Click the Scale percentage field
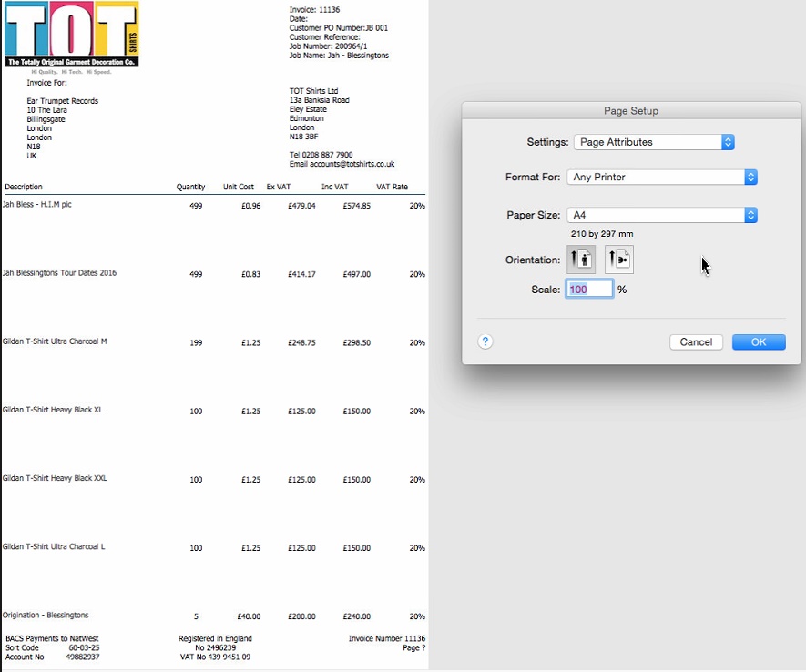Image resolution: width=806 pixels, height=672 pixels. (x=589, y=290)
